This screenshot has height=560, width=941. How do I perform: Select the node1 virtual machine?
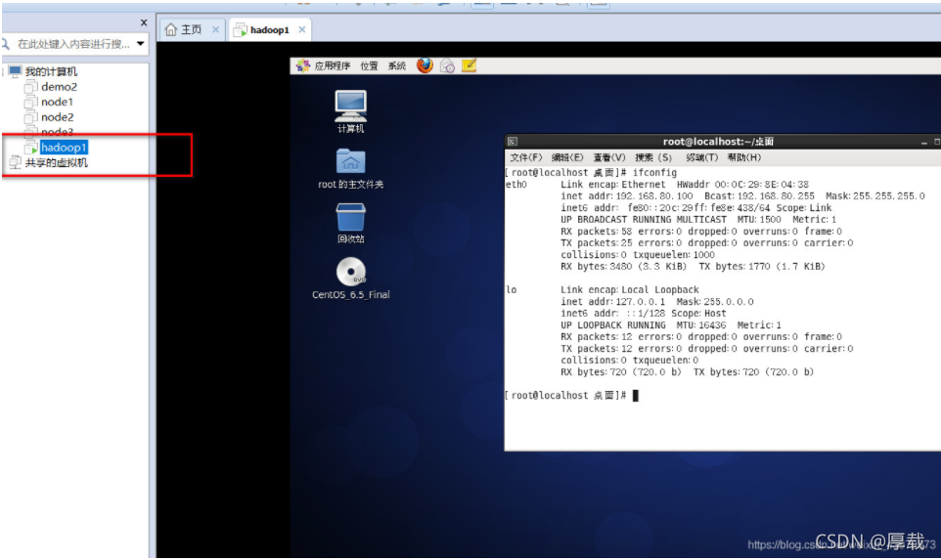57,102
